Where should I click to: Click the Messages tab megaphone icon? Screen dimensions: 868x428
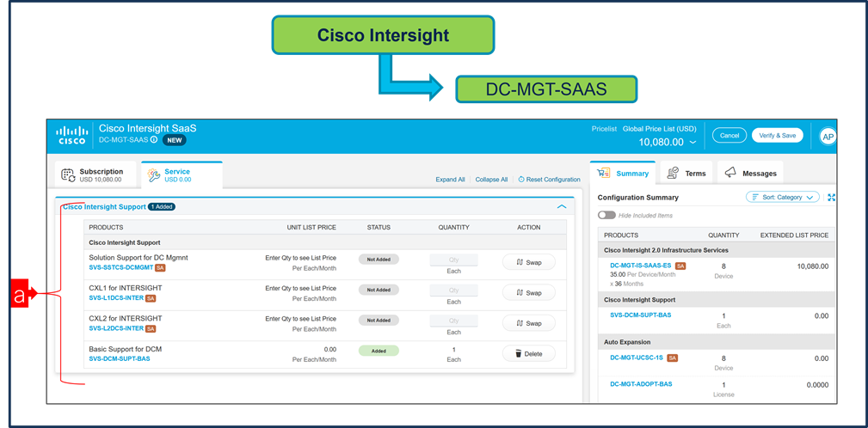pos(730,173)
